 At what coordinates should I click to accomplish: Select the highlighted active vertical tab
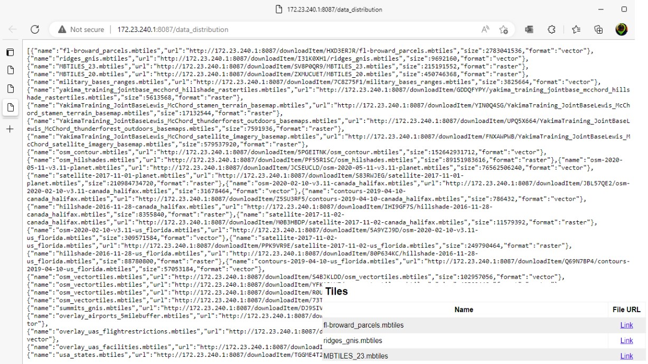(11, 107)
